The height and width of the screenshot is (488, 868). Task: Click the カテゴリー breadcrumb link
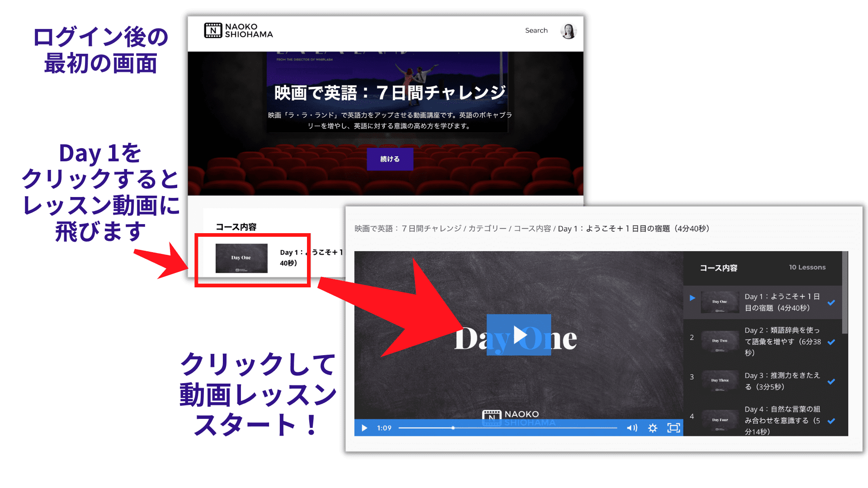coord(487,229)
